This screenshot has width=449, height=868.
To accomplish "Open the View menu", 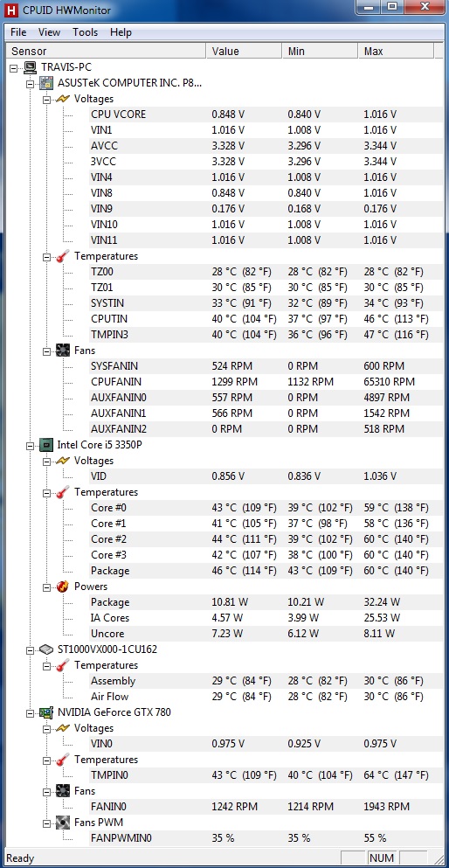I will (x=49, y=32).
